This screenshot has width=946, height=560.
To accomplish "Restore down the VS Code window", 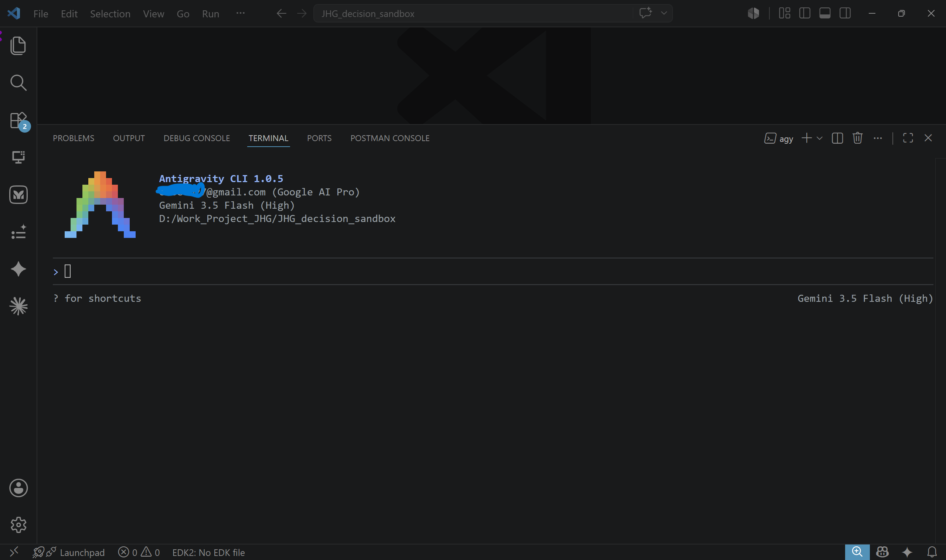I will click(901, 14).
